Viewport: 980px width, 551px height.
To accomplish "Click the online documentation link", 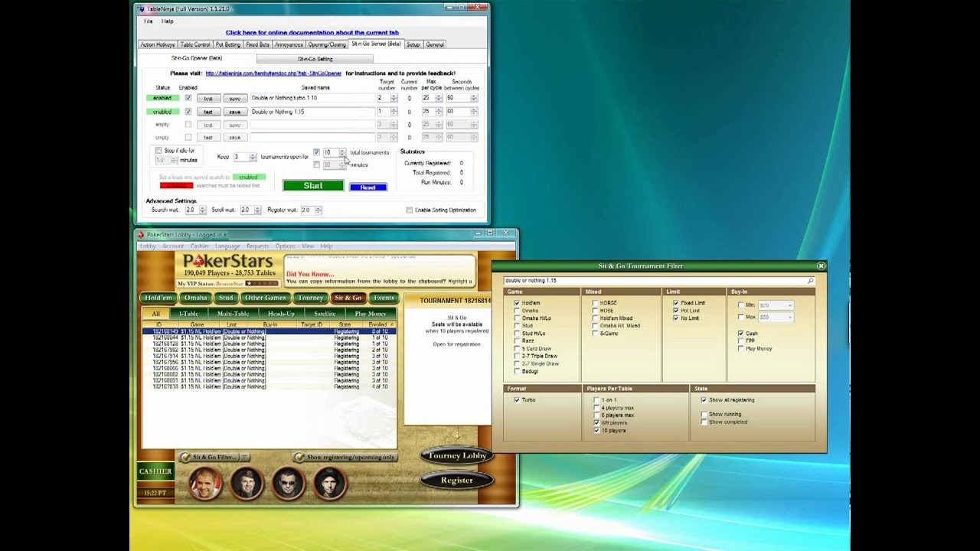I will point(312,33).
